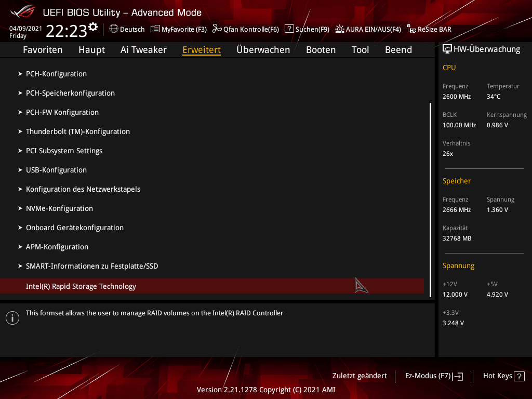
Task: Open Qfan Kontrolle(F6) label
Action: (251, 29)
